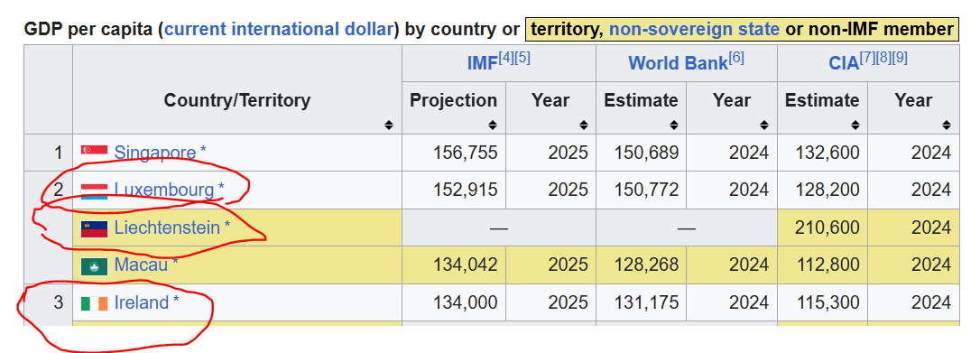Open footnote [8] next to CIA
Screen dimensions: 980x353
pyautogui.click(x=883, y=58)
